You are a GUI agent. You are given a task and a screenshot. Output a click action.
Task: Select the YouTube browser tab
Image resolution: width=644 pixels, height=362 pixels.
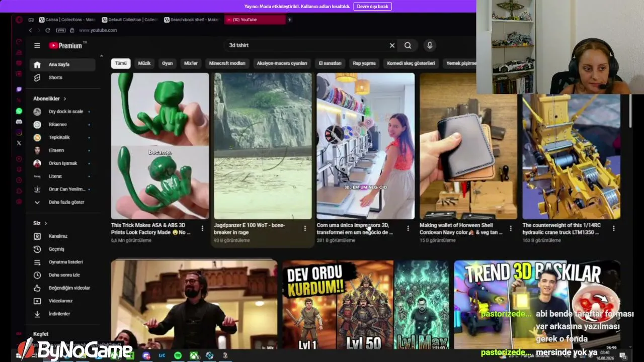click(x=255, y=20)
